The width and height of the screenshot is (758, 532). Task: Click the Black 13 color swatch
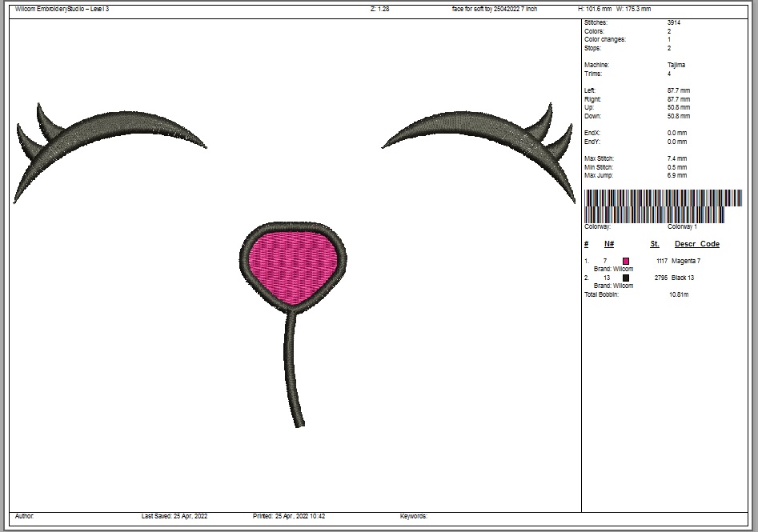click(626, 278)
